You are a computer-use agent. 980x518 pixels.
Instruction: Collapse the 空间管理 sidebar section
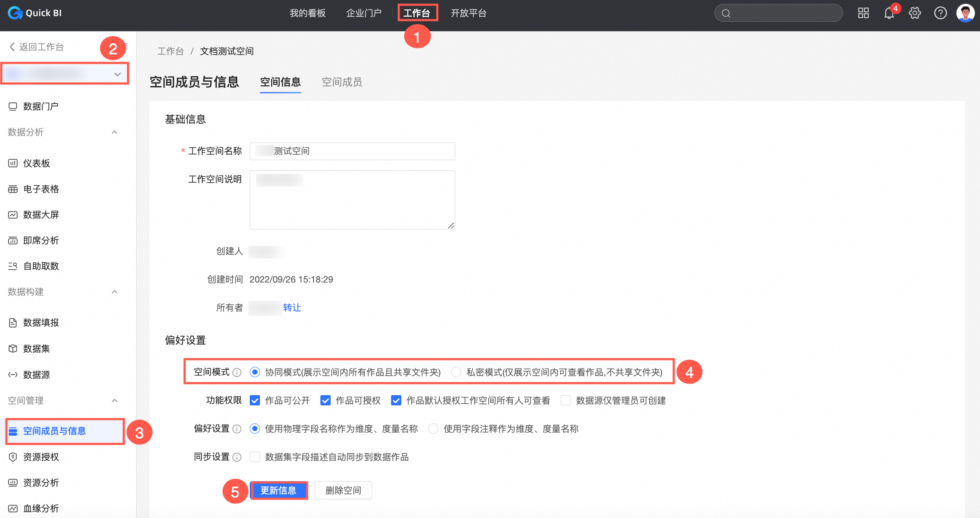(114, 401)
